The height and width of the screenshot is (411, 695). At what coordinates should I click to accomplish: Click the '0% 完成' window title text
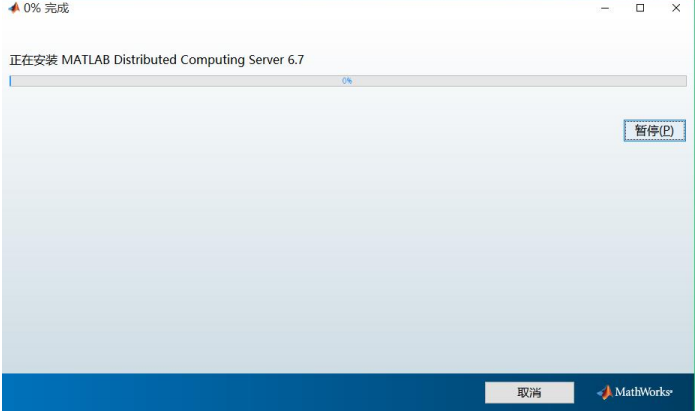click(x=46, y=8)
